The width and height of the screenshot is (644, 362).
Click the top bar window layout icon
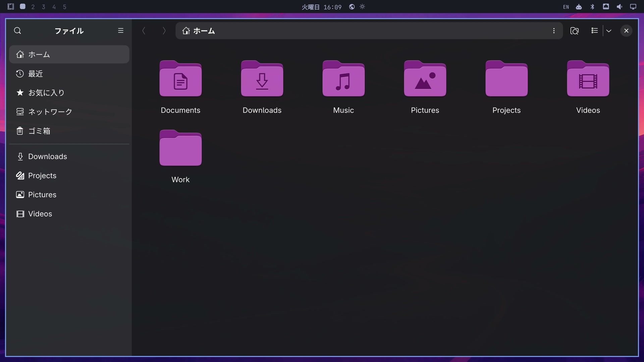pos(11,7)
